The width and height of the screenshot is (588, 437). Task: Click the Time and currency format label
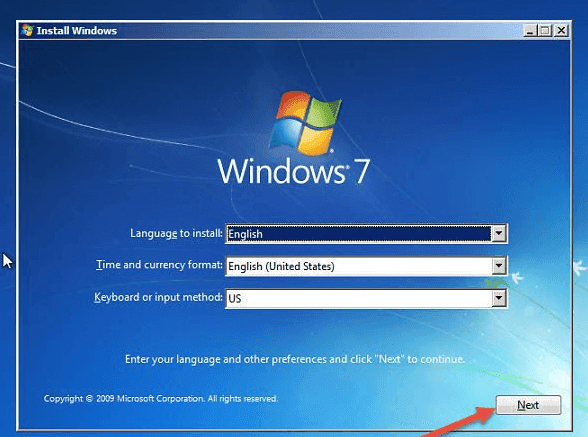click(159, 265)
